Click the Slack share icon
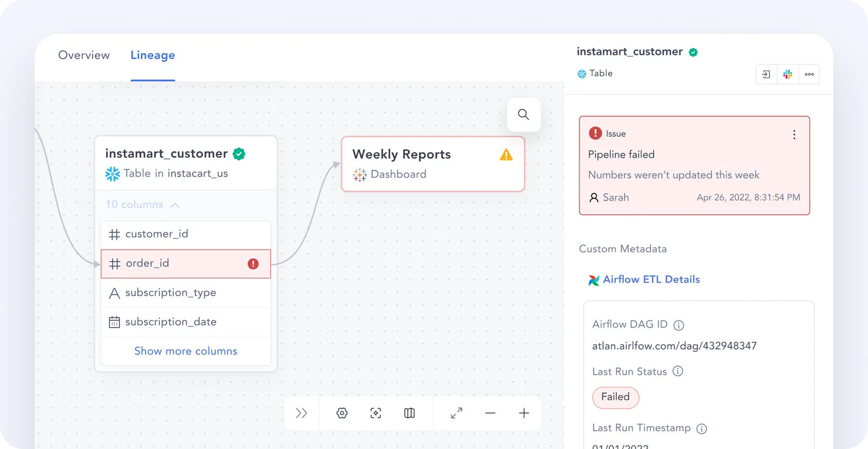The height and width of the screenshot is (449, 868). pyautogui.click(x=788, y=74)
